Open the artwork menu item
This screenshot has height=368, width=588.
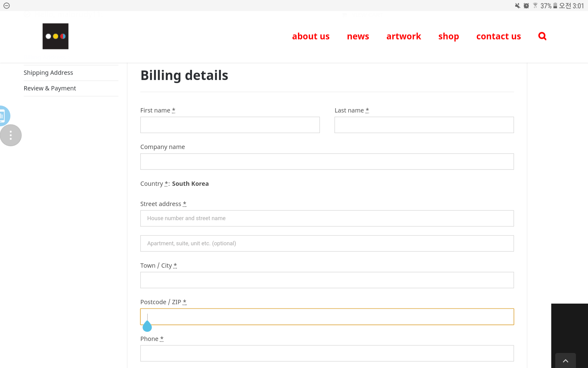click(404, 36)
